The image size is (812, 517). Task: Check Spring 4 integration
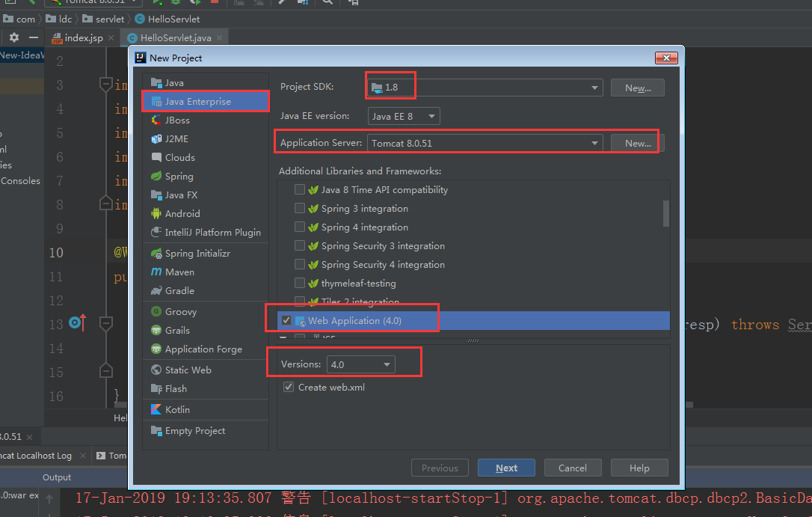[299, 227]
